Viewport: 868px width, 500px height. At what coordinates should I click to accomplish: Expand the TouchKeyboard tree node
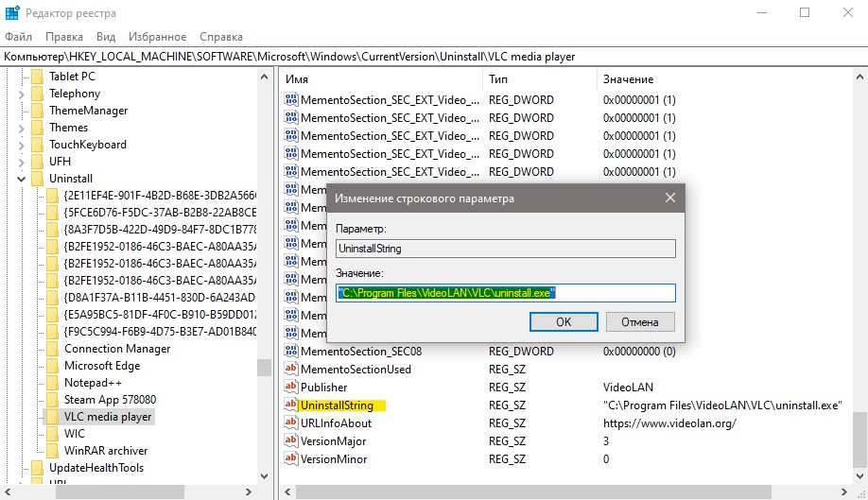pyautogui.click(x=21, y=146)
